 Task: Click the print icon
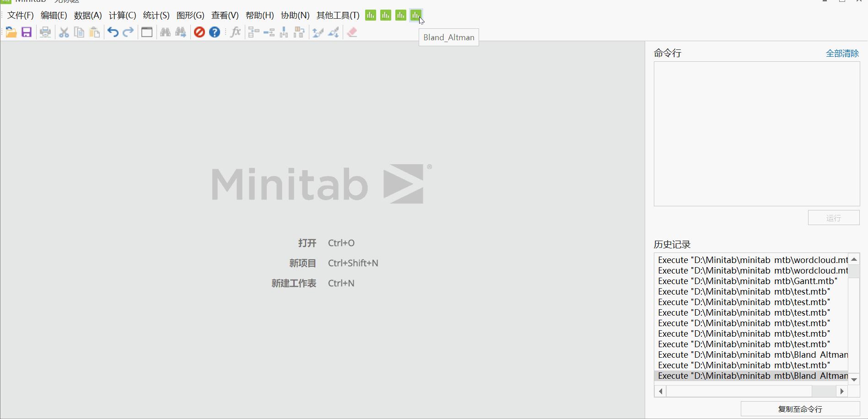[x=45, y=32]
